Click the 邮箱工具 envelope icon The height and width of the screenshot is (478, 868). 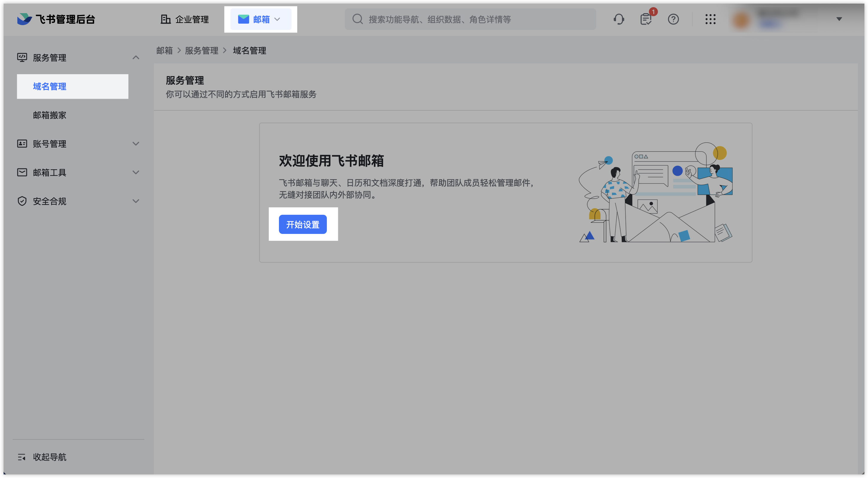[22, 173]
